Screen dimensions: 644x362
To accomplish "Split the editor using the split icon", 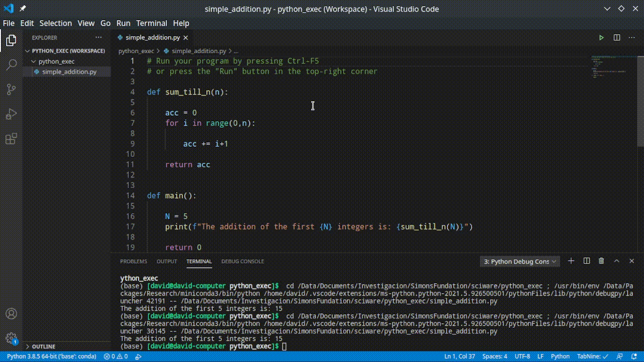I will click(616, 37).
